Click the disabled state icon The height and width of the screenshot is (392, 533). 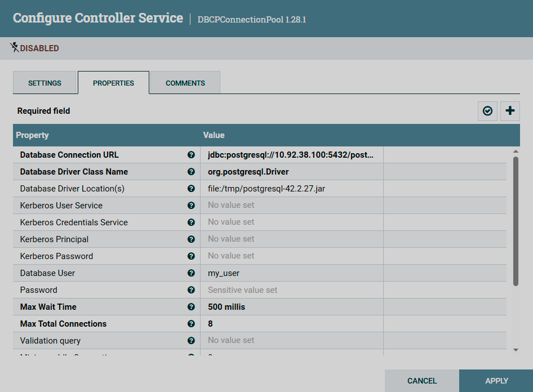point(14,47)
